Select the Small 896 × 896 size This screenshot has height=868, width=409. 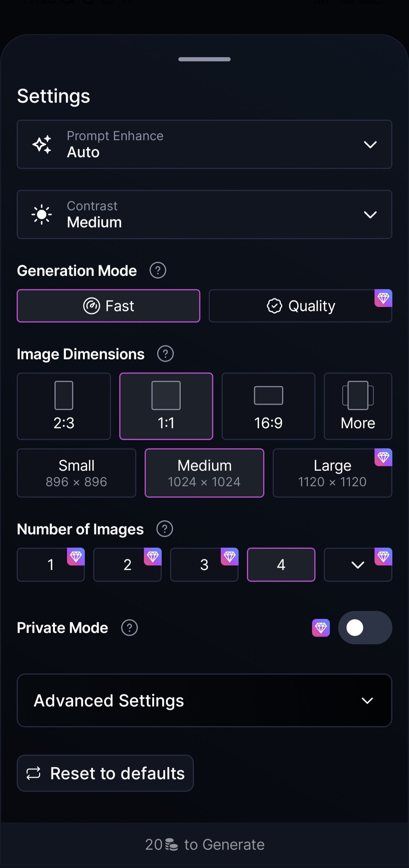pos(76,473)
